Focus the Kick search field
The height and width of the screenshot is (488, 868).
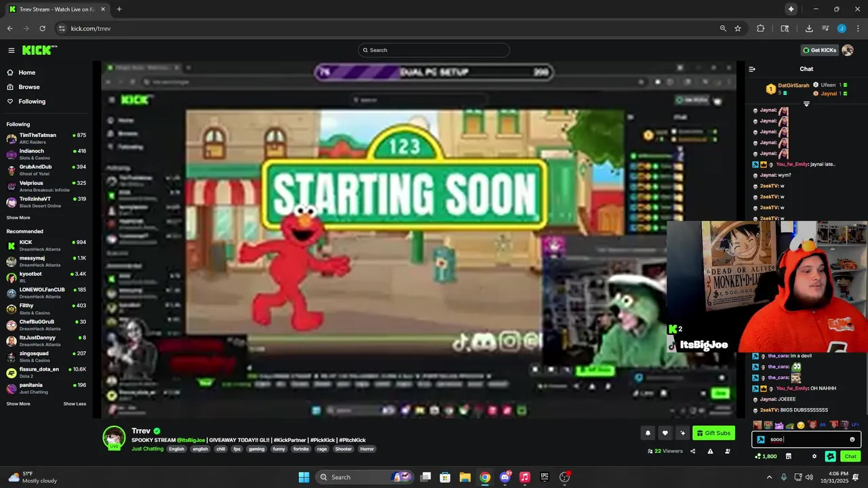[x=434, y=50]
